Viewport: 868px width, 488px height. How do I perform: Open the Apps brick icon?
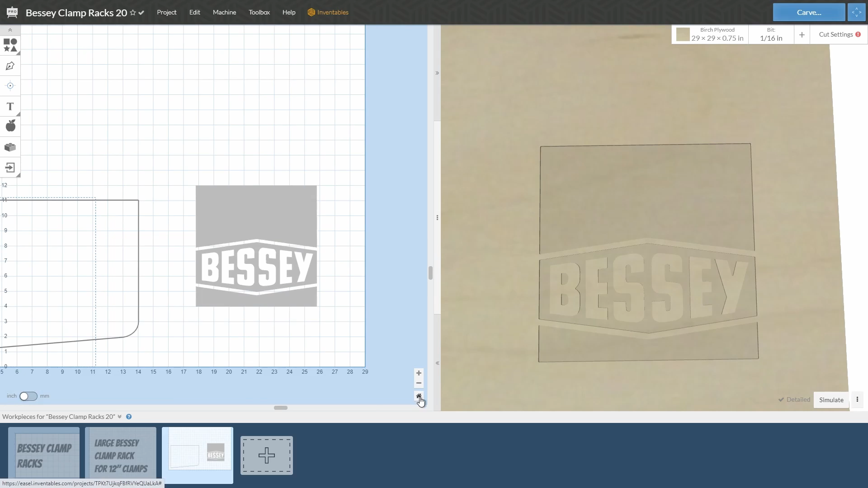10,147
